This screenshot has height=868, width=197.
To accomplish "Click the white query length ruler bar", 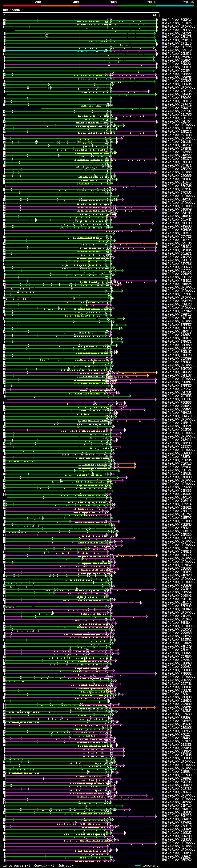I will pyautogui.click(x=81, y=12).
